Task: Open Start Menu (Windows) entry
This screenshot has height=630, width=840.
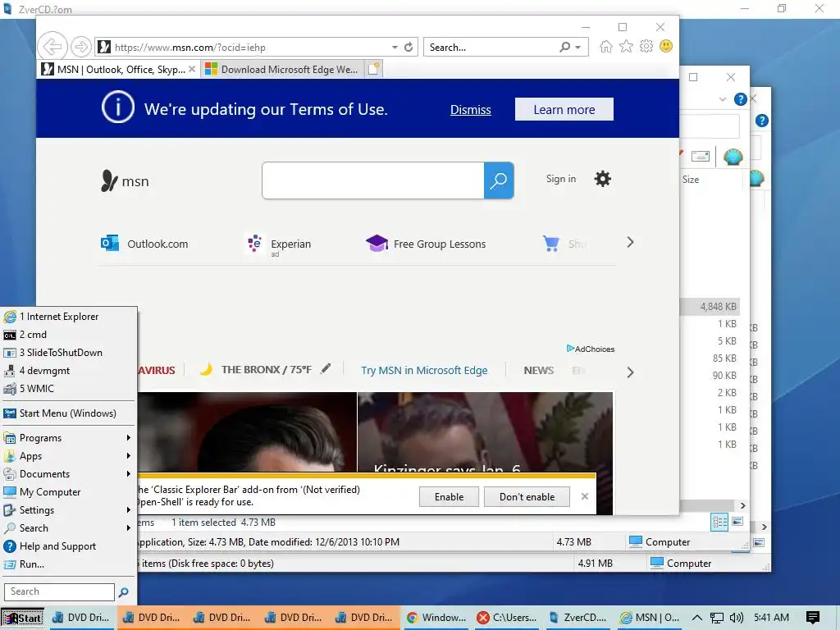Action: [x=69, y=413]
